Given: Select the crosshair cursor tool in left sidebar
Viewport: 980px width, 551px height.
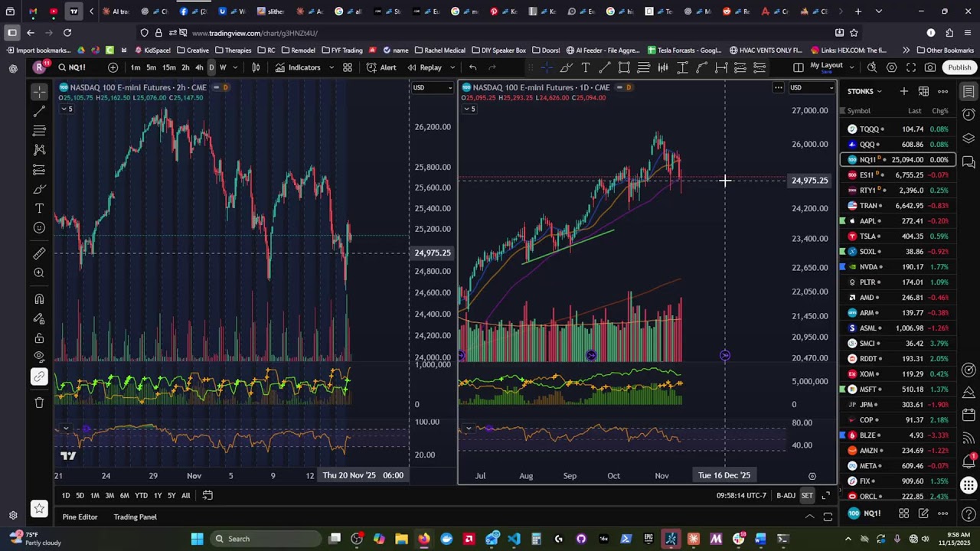Looking at the screenshot, I should pyautogui.click(x=39, y=92).
